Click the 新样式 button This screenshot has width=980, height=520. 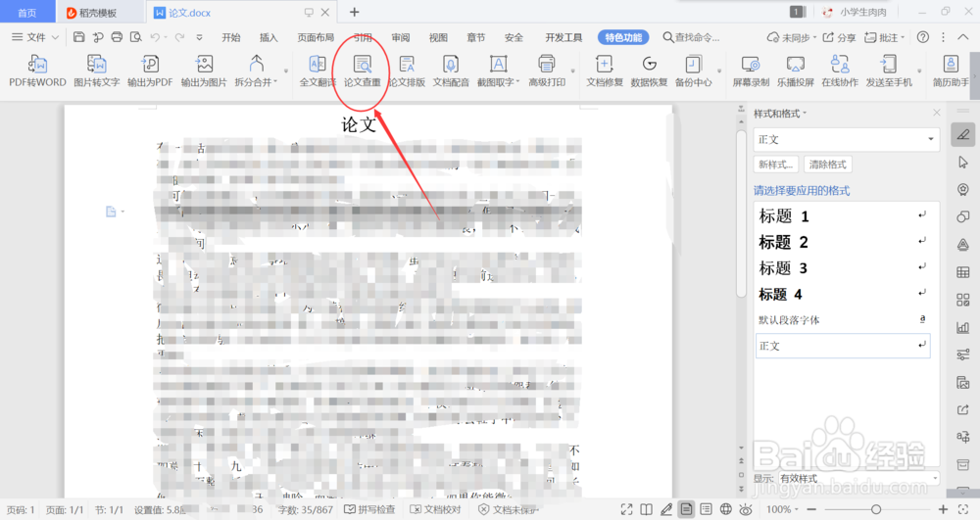coord(775,165)
